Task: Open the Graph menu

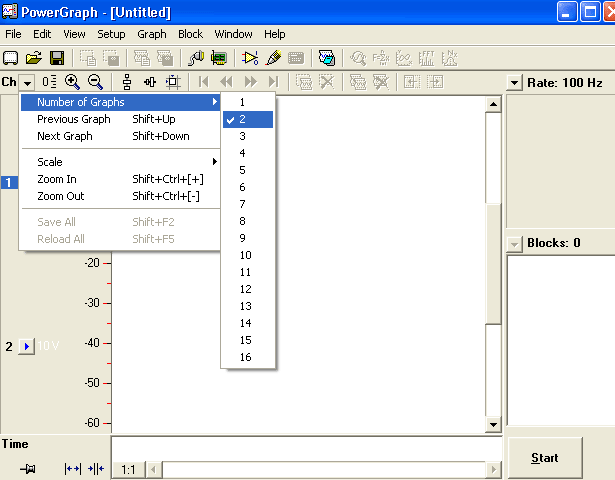Action: coord(152,34)
